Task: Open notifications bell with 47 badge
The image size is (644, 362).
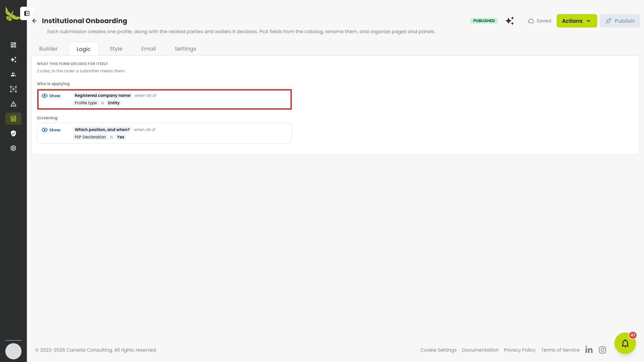Action: pyautogui.click(x=625, y=343)
